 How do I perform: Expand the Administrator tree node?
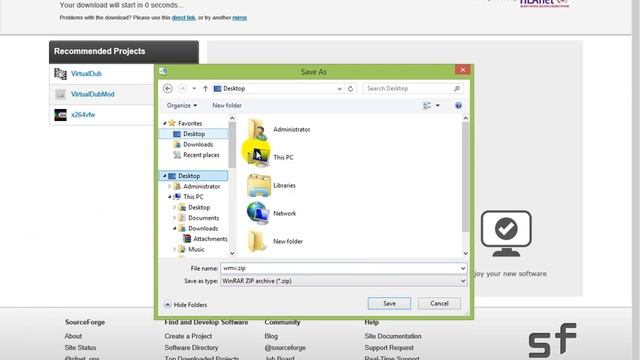[170, 187]
